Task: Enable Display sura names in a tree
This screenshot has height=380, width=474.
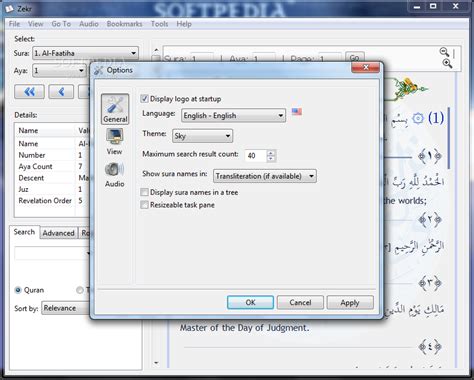Action: (144, 192)
